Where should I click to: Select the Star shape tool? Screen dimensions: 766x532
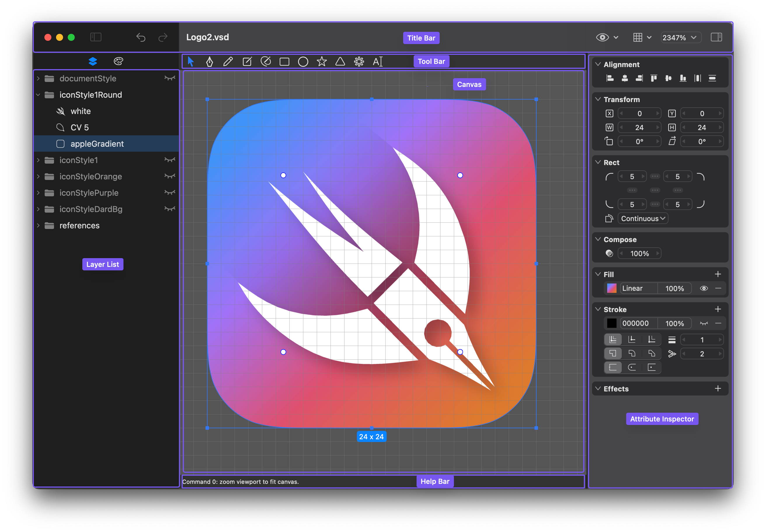pyautogui.click(x=322, y=62)
